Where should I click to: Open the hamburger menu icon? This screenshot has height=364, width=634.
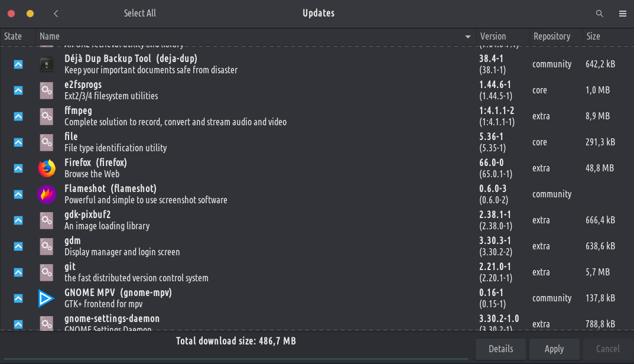pos(622,14)
